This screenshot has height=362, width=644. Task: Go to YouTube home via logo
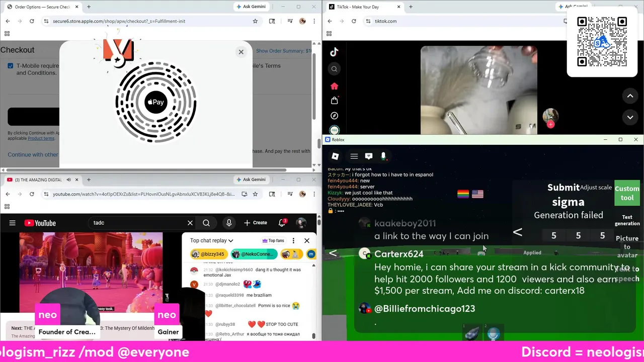pos(40,223)
